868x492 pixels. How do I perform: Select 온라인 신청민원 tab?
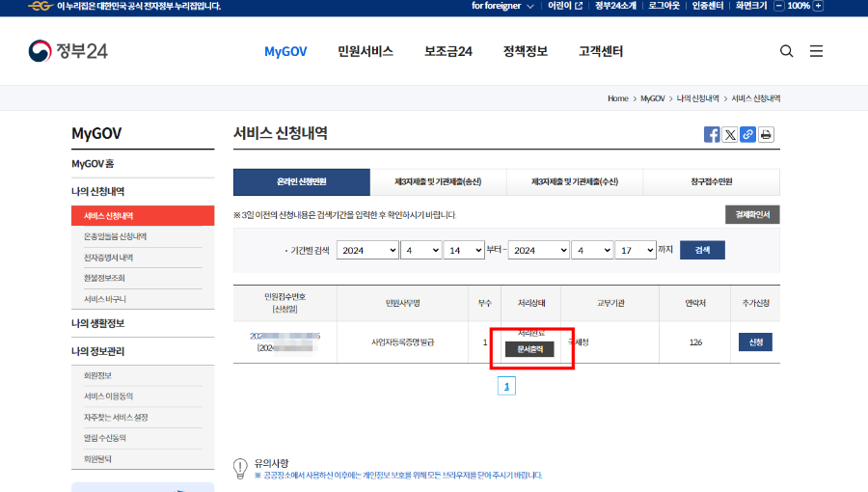point(302,182)
